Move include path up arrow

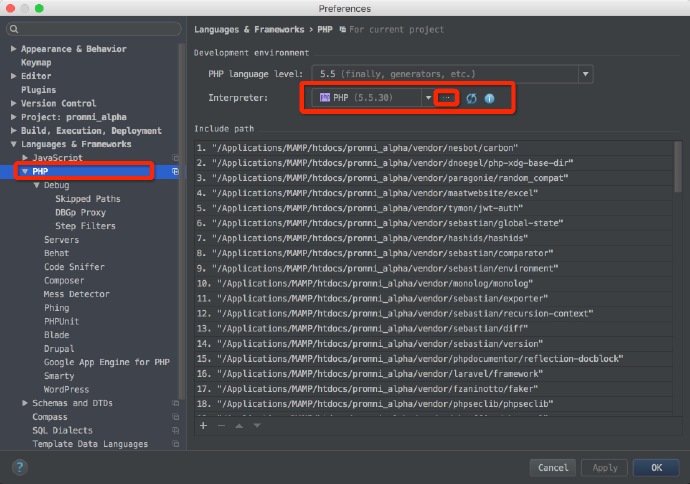[239, 425]
